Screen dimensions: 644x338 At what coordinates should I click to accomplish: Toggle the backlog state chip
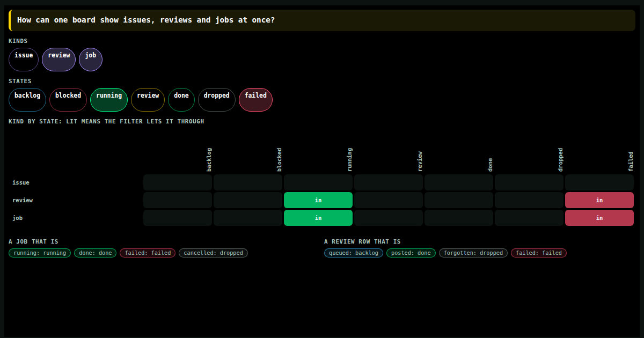click(x=27, y=100)
